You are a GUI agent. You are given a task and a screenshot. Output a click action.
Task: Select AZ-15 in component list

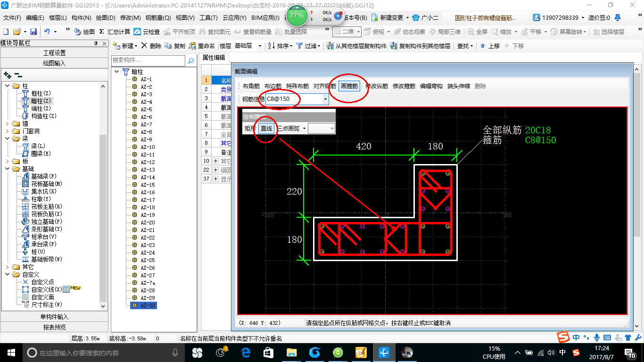point(148,185)
